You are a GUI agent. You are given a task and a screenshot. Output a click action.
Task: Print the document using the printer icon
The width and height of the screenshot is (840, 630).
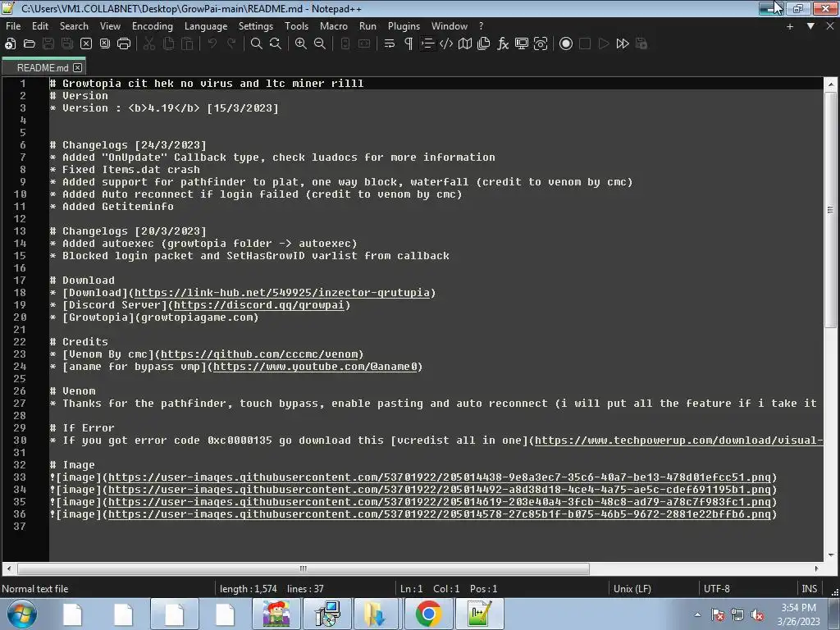(124, 44)
